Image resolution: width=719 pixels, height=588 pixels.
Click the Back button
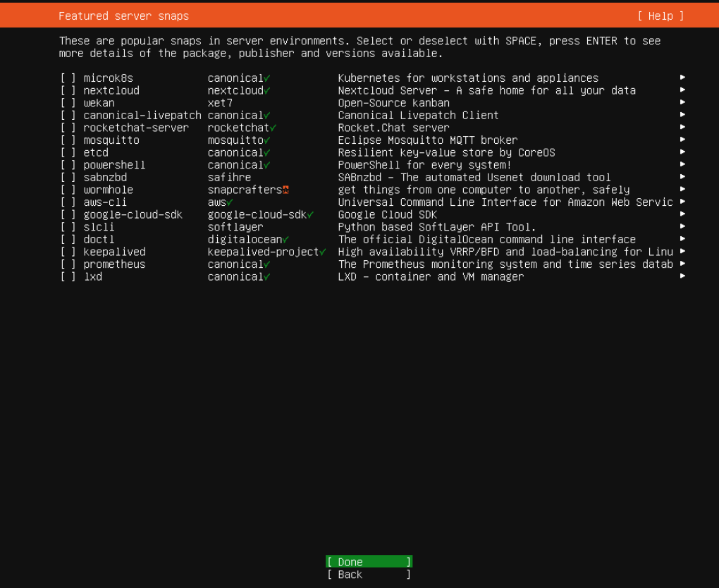tap(367, 575)
